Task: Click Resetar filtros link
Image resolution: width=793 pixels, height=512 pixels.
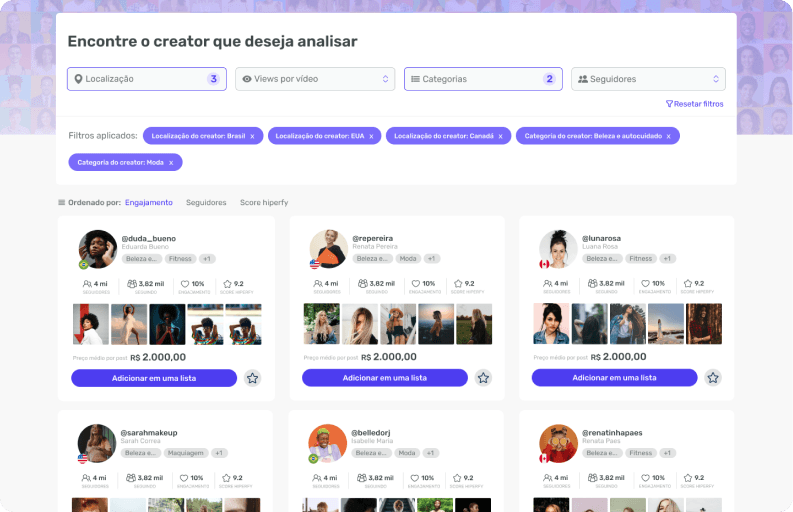Action: pyautogui.click(x=698, y=104)
